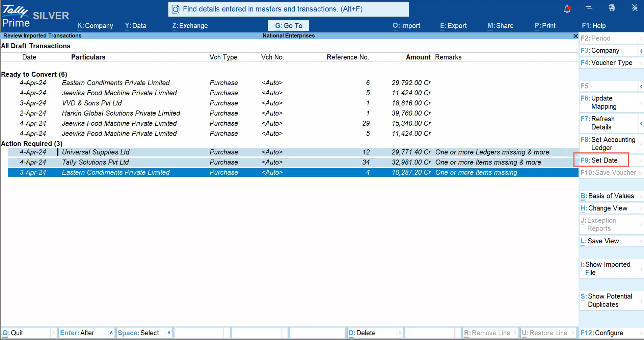The image size is (644, 340).
Task: Click D: Delete in the bottom bar
Action: [x=372, y=333]
